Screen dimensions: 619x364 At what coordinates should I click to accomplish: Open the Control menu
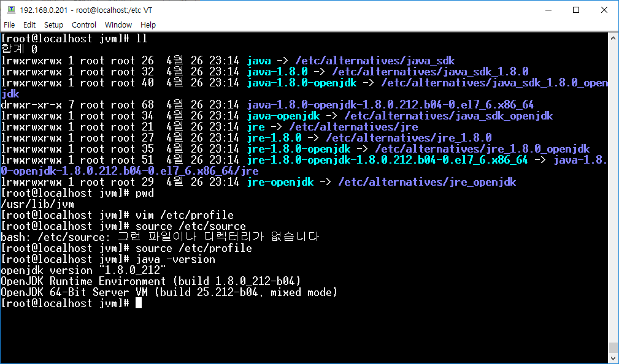84,25
